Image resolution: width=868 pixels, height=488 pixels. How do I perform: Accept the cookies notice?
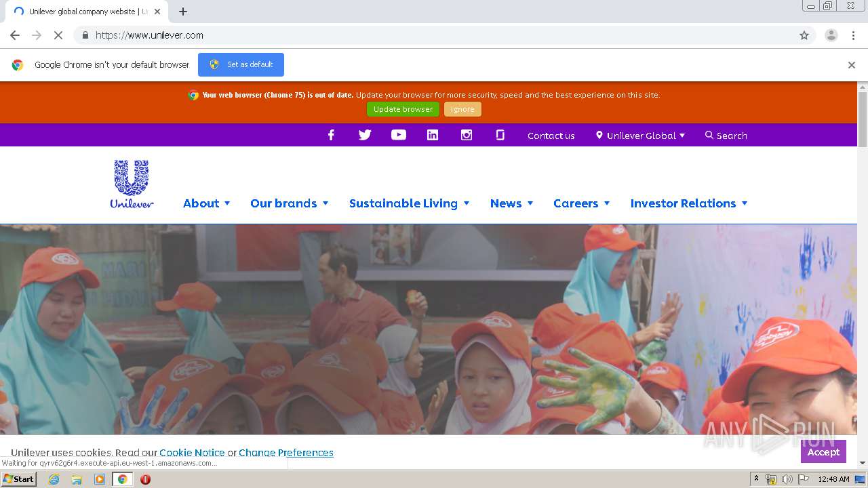(823, 452)
